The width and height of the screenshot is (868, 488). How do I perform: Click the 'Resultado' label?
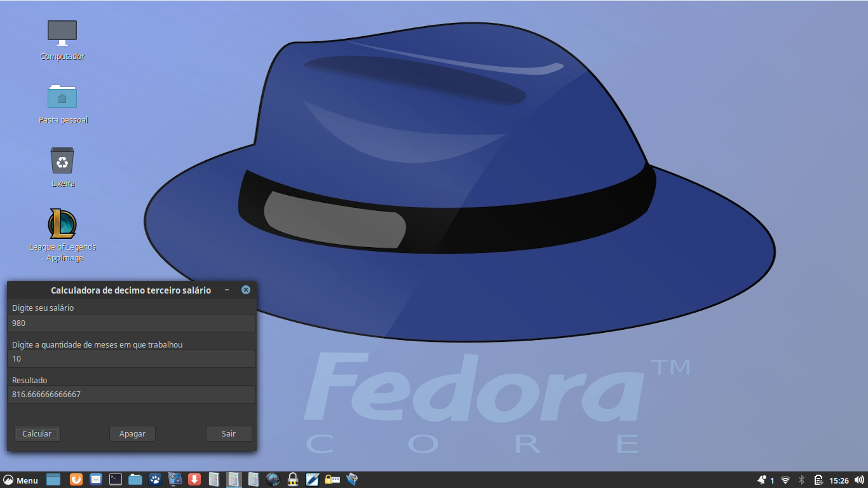[30, 380]
